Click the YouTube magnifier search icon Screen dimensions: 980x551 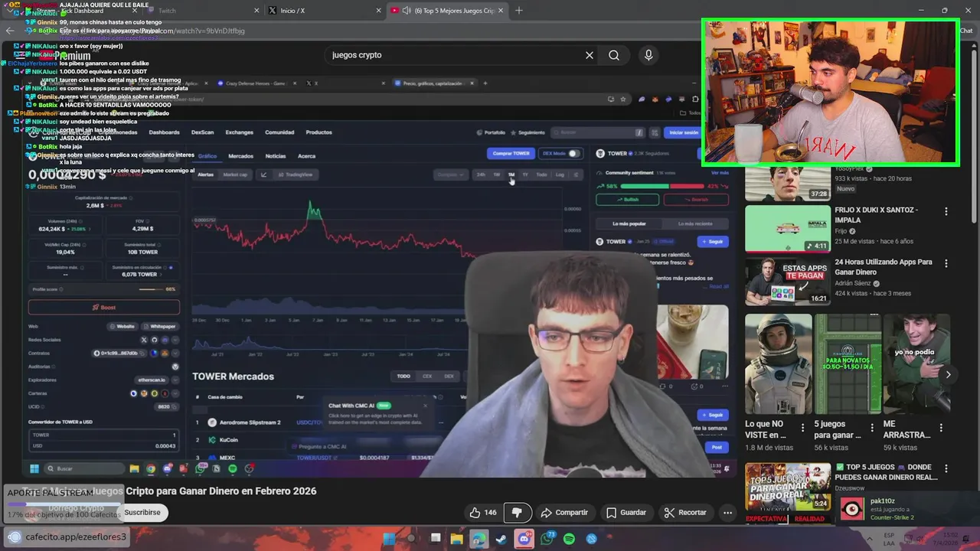614,55
